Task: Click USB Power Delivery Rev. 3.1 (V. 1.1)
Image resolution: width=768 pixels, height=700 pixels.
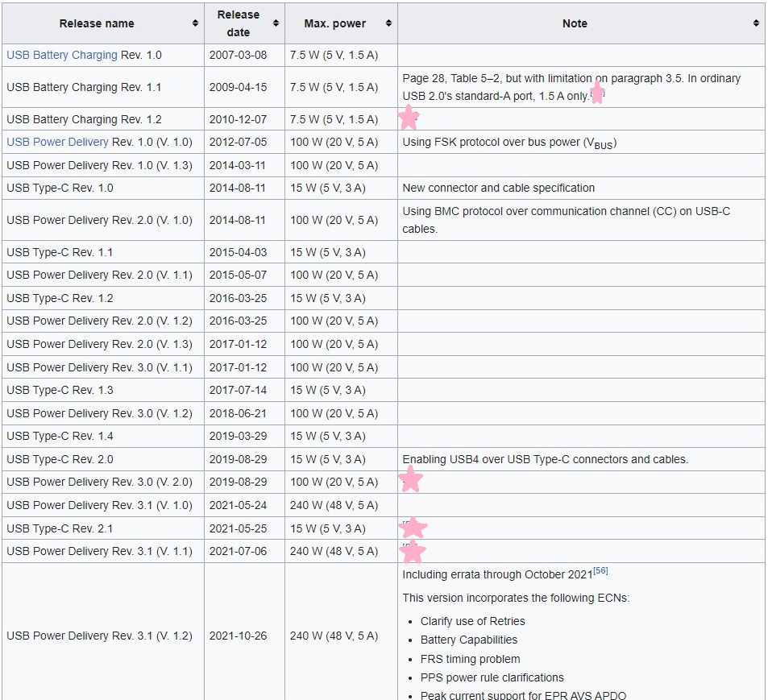Action: [99, 551]
